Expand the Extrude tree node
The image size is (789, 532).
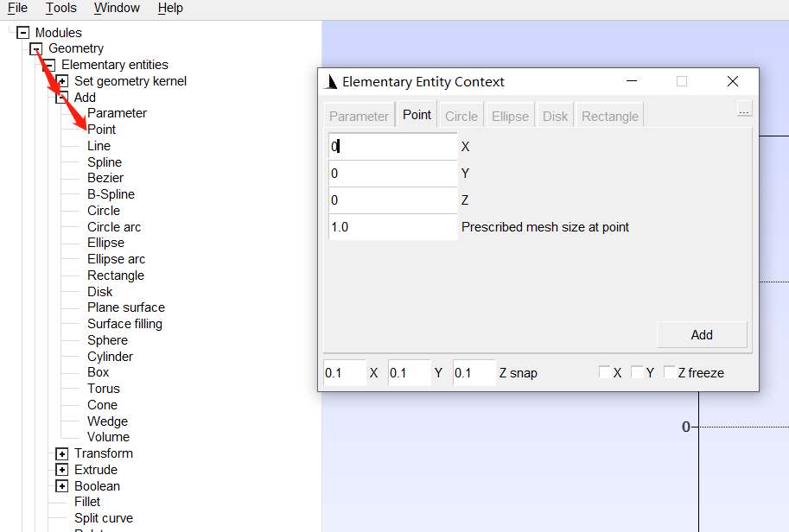(x=61, y=470)
